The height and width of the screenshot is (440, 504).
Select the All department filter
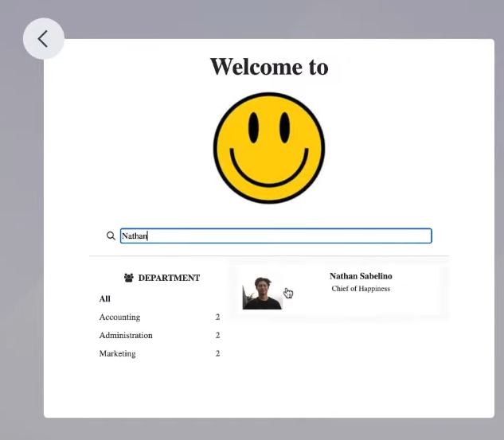tap(105, 299)
